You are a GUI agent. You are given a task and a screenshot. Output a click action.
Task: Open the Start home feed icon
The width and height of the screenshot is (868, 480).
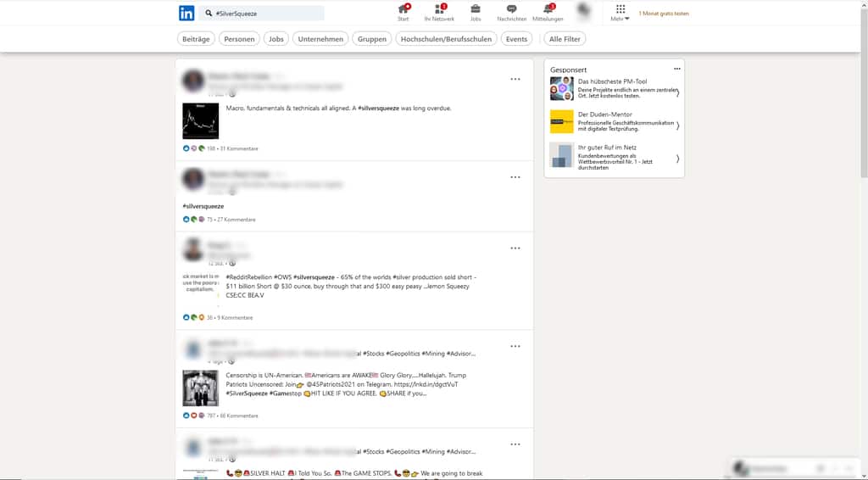[x=403, y=12]
